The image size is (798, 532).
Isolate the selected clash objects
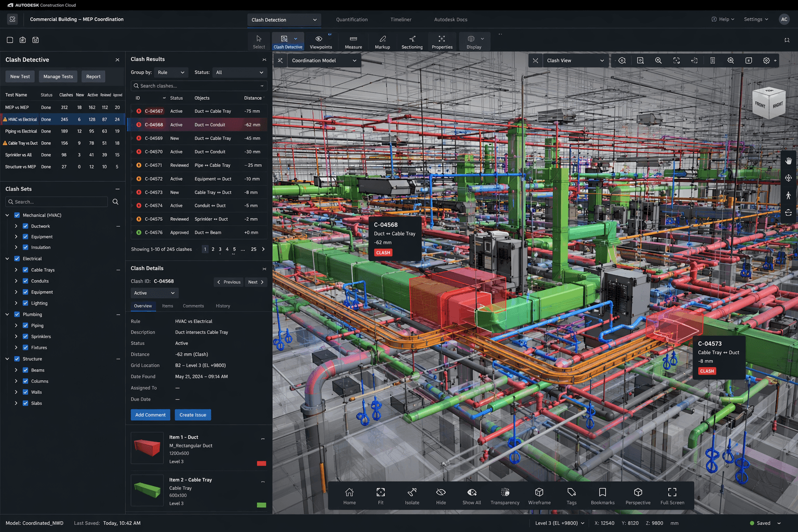412,496
